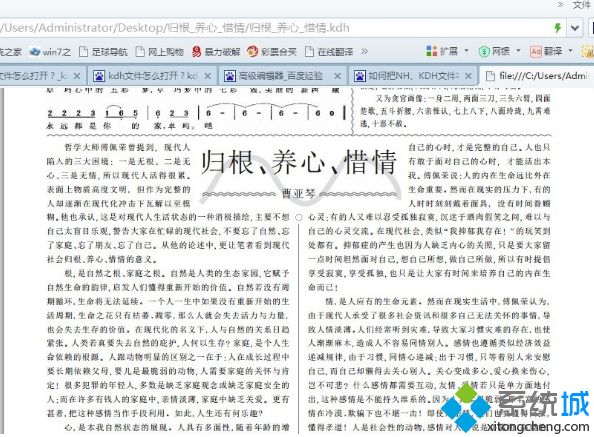Switch to the 如何把NH、KDH文件 tab
The image size is (594, 437).
[413, 76]
